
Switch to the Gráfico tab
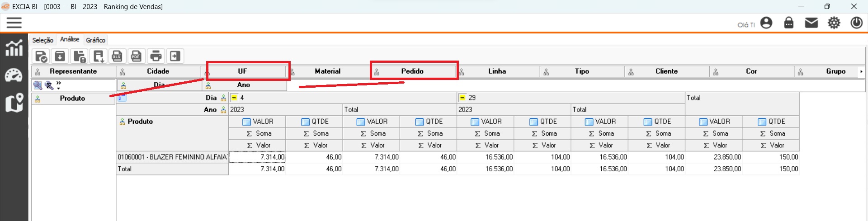pyautogui.click(x=95, y=40)
